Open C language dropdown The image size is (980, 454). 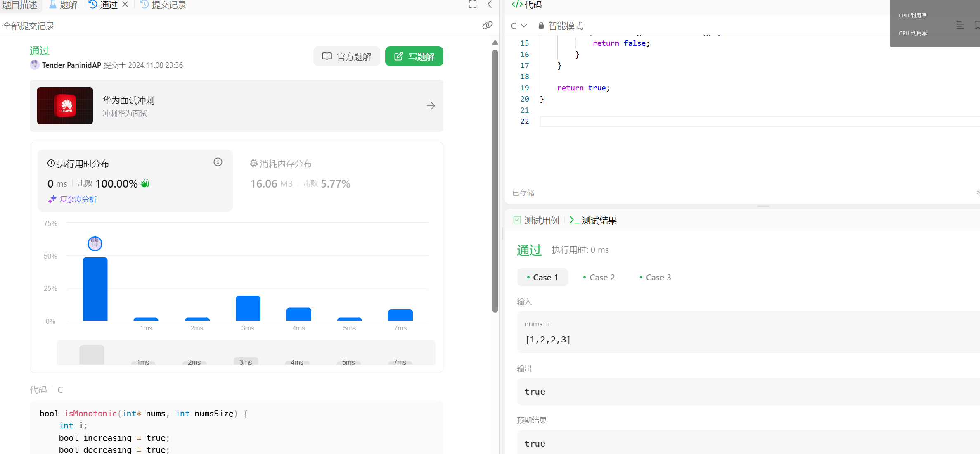pos(518,26)
